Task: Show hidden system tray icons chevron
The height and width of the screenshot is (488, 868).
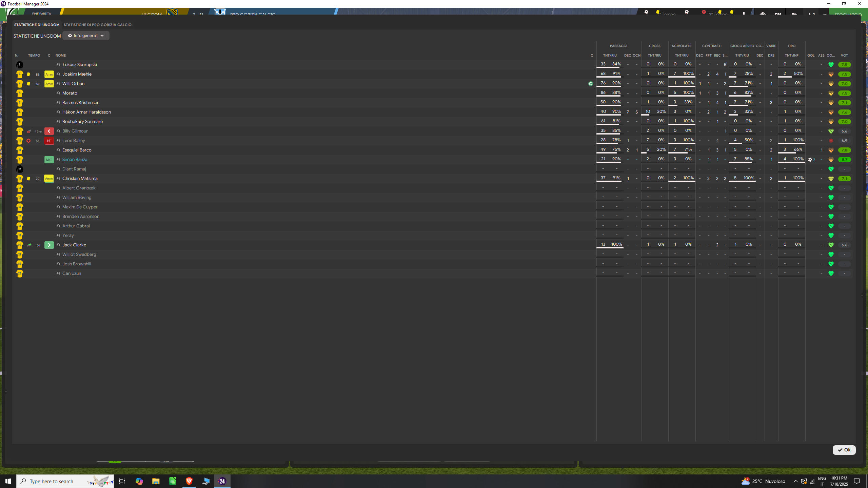Action: 795,481
